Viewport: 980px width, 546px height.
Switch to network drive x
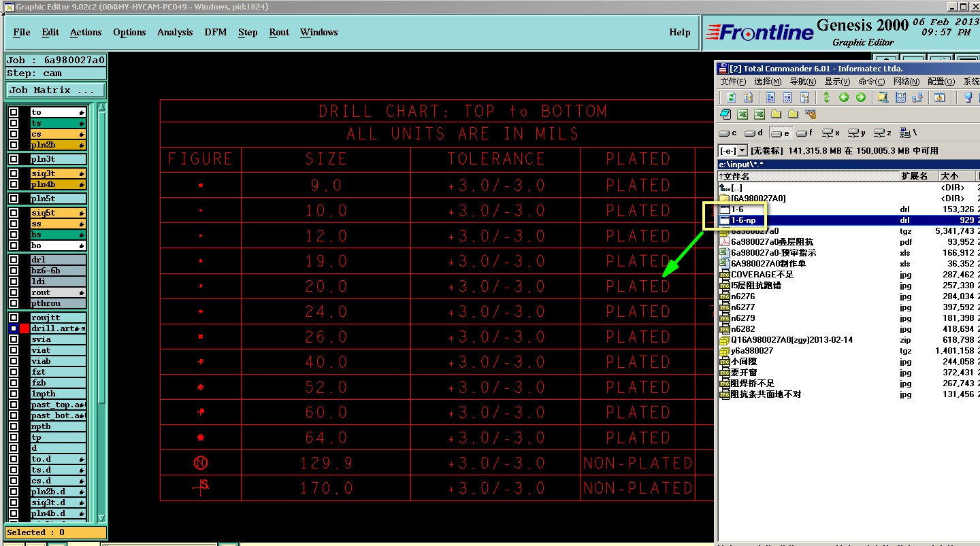click(x=832, y=133)
